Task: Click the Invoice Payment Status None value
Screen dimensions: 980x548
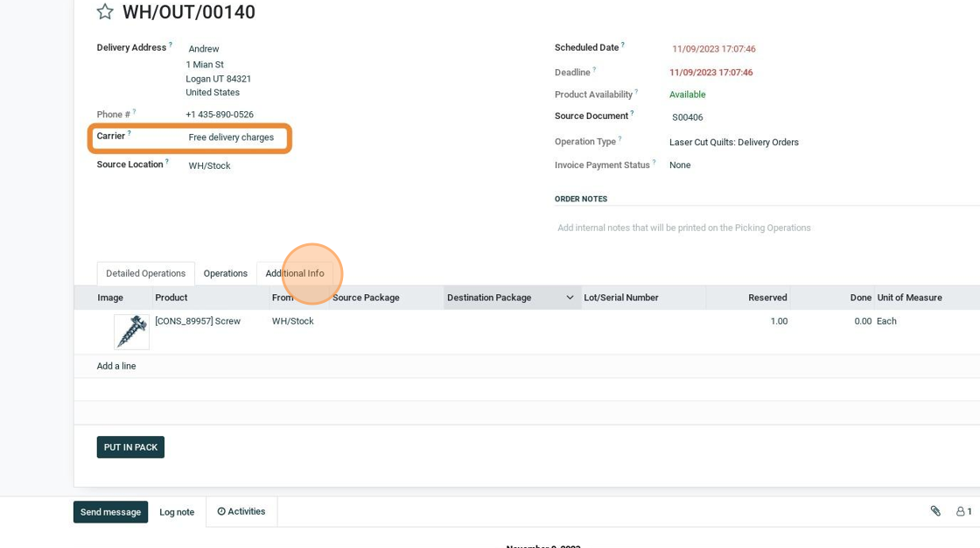Action: [x=679, y=165]
